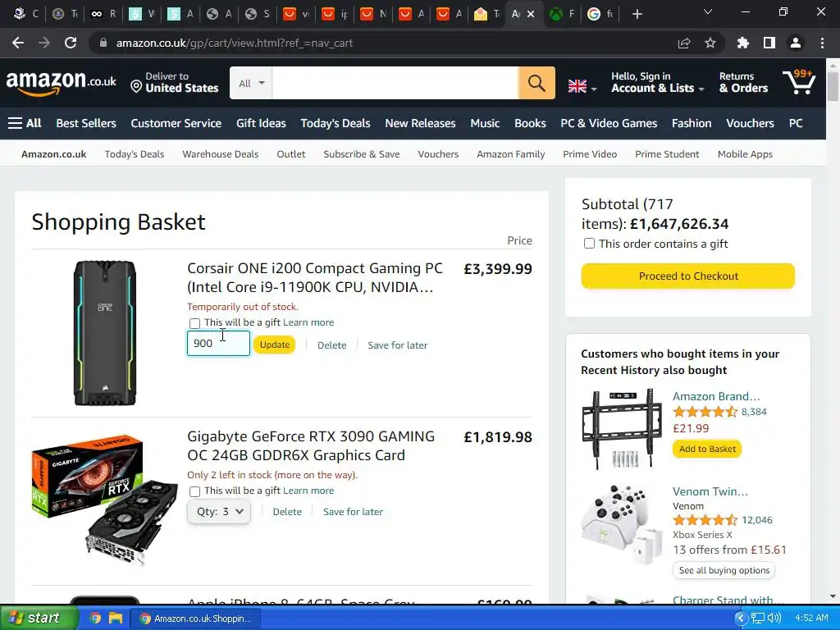Click the TV wall mount product thumbnail
The width and height of the screenshot is (840, 630).
pos(621,428)
